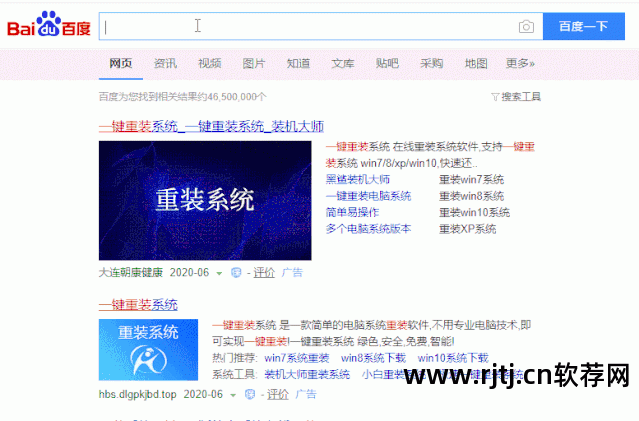Open the win7系统重装 recommended link

click(x=297, y=358)
